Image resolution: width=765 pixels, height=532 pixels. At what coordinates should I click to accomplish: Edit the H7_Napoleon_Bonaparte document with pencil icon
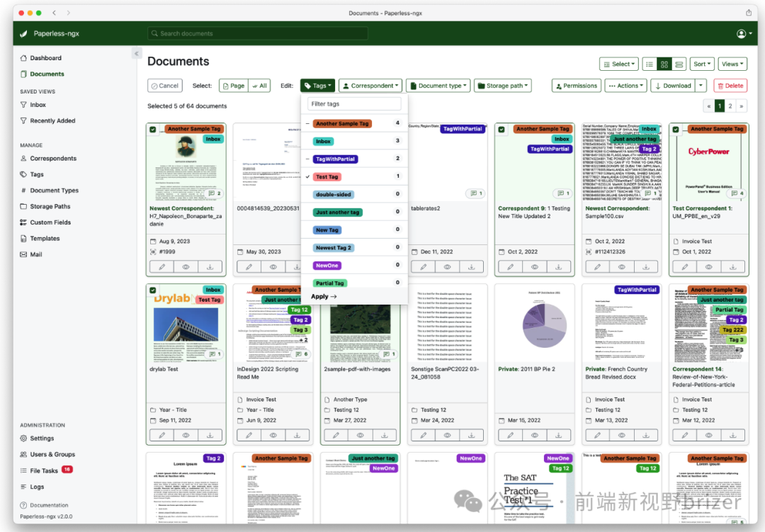[x=162, y=267]
